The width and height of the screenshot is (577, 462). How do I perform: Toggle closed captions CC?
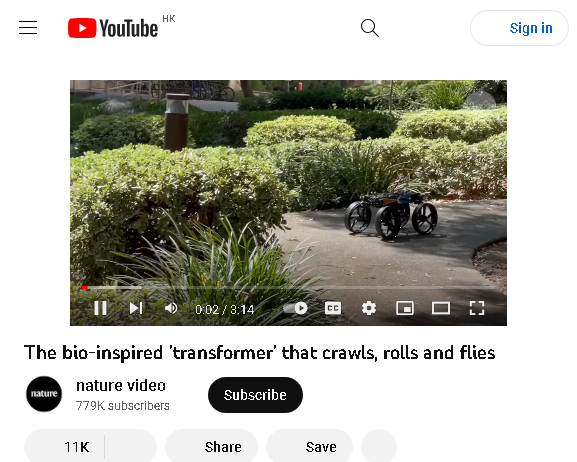333,308
